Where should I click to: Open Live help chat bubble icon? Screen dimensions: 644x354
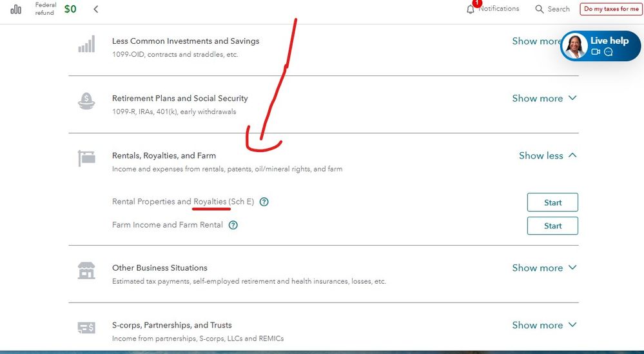pyautogui.click(x=608, y=52)
